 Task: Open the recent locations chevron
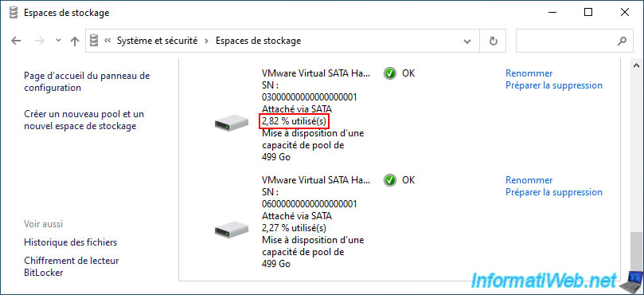coord(58,41)
